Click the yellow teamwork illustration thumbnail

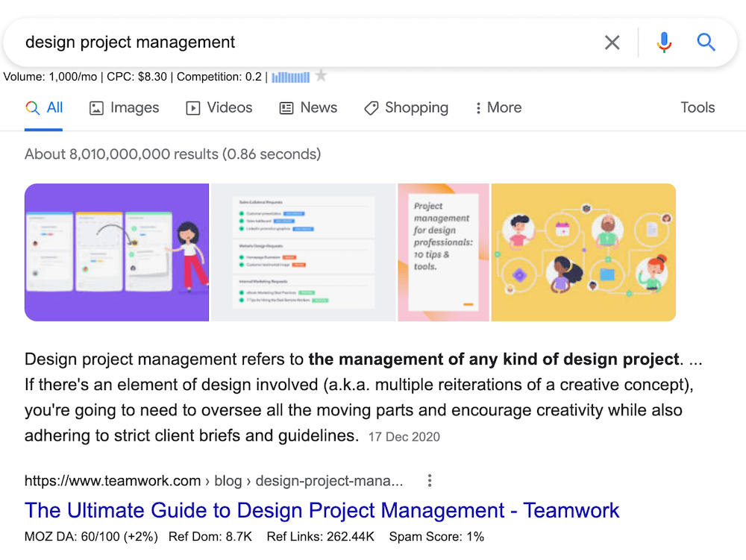tap(583, 251)
